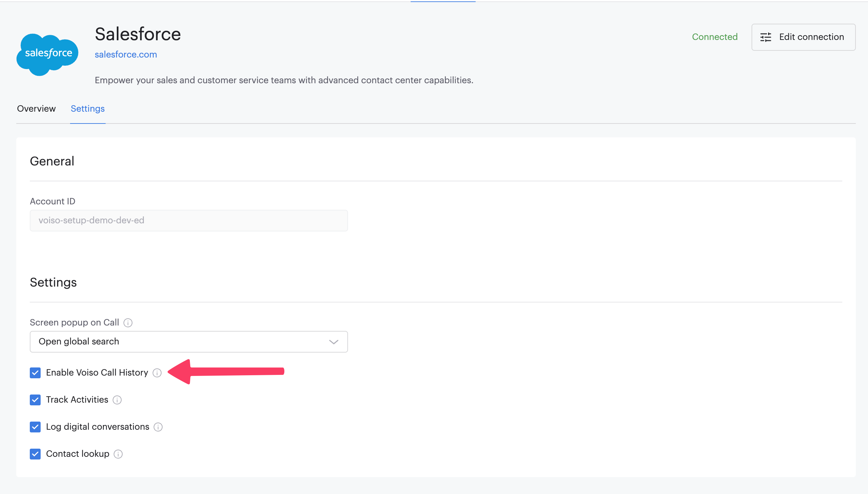
Task: Open Log digital conversations info icon
Action: 158,427
